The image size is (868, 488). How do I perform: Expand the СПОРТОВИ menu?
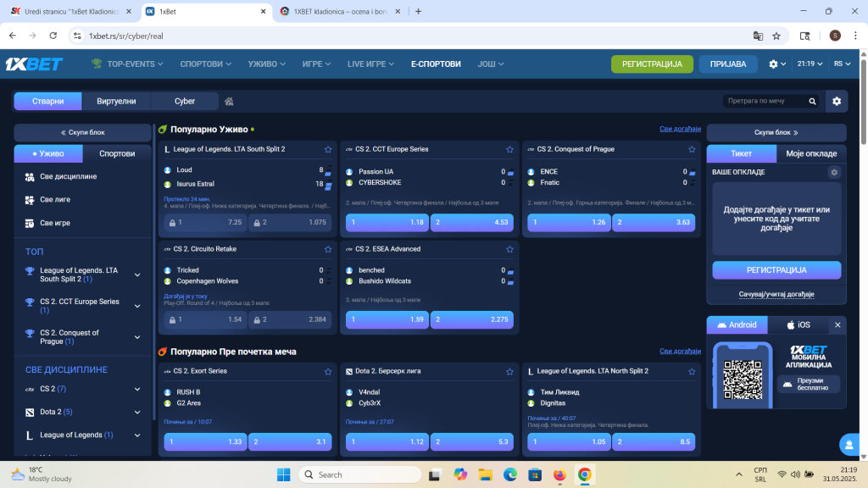[x=205, y=64]
